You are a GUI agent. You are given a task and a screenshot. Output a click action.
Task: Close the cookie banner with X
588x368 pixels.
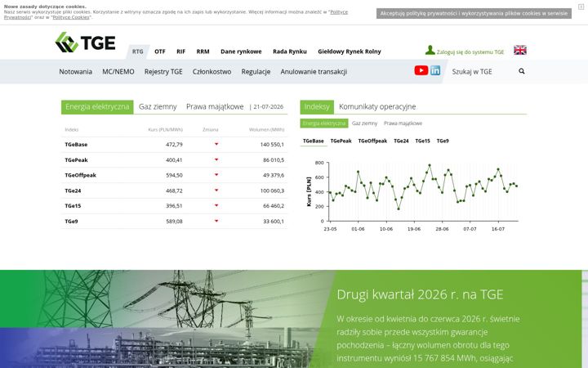(x=581, y=7)
